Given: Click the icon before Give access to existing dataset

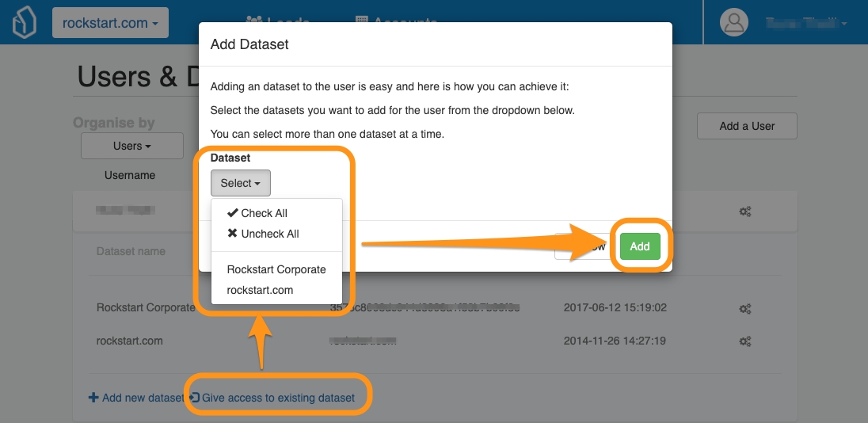Looking at the screenshot, I should click(195, 398).
